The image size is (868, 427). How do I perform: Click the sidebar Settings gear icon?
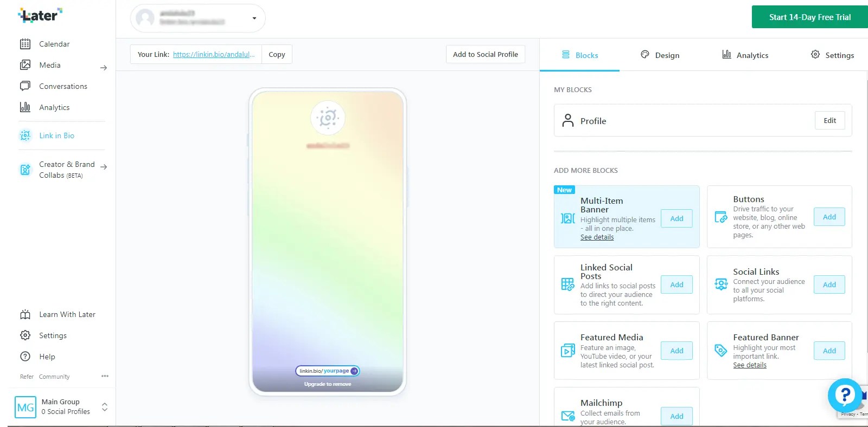point(25,335)
